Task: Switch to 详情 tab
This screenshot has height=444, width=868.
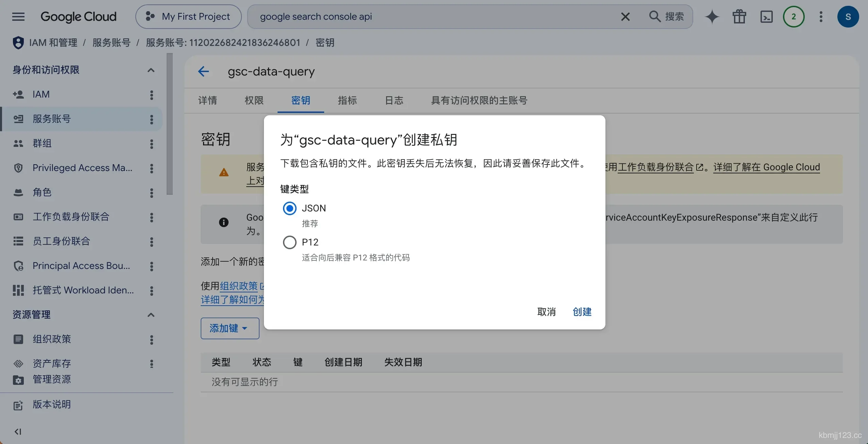Action: click(207, 100)
